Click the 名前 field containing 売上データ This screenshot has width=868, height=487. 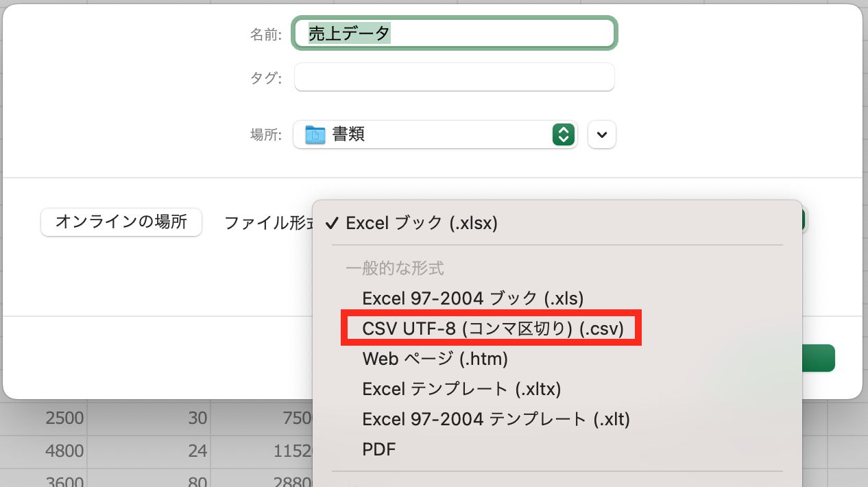point(455,34)
